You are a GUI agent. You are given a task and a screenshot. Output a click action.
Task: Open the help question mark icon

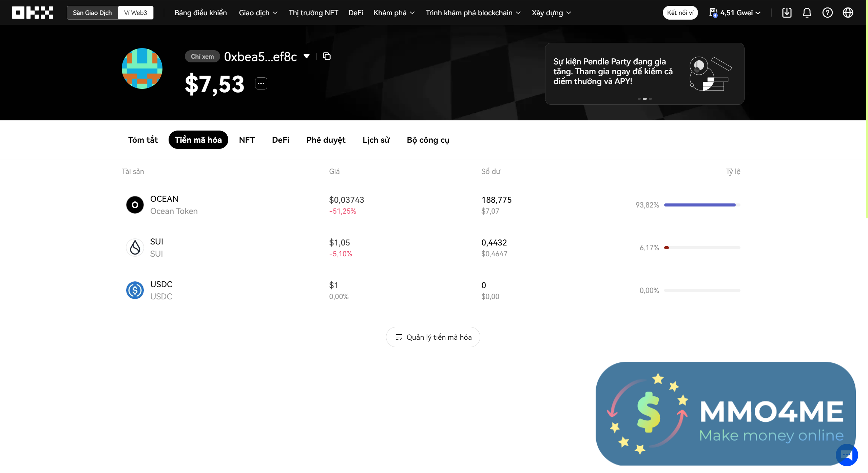827,13
